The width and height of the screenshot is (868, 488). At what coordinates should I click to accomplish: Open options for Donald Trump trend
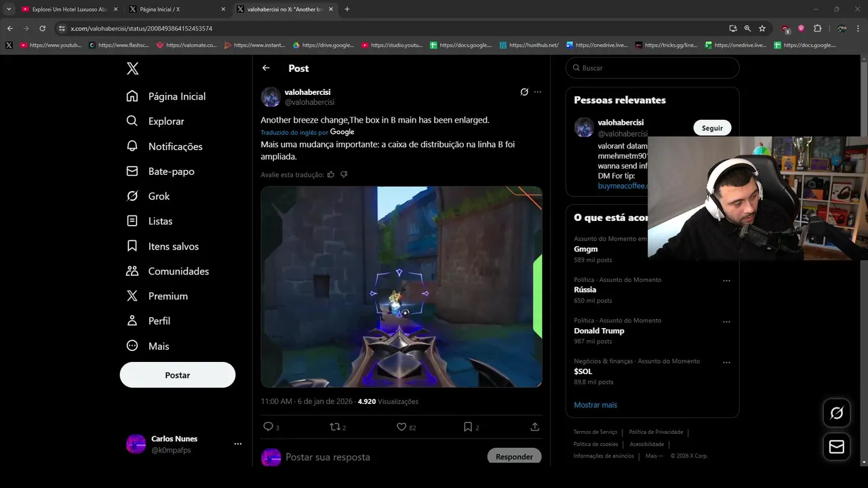(726, 322)
